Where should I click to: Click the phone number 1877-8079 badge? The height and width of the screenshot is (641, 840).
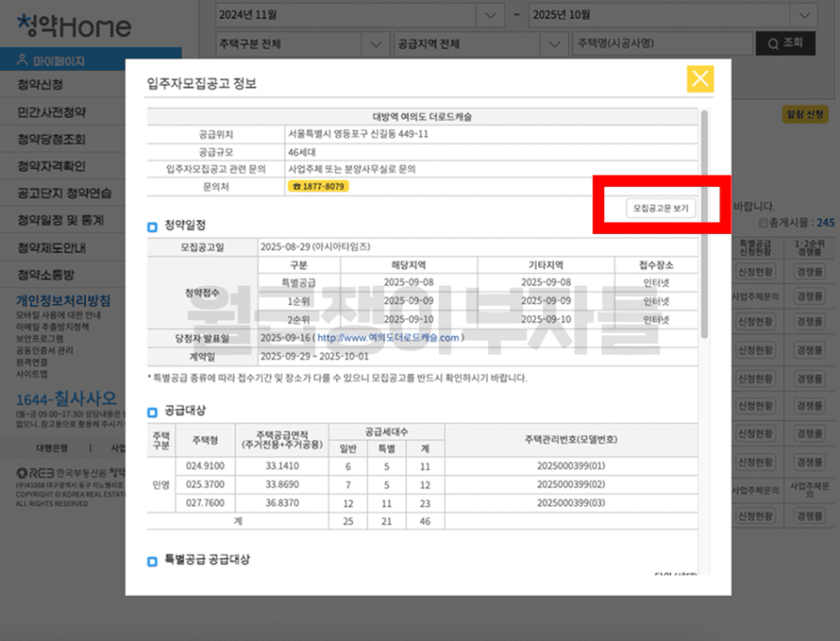click(x=318, y=186)
